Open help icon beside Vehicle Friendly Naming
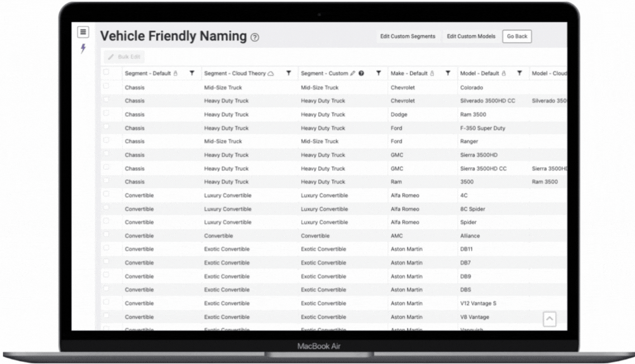Image resolution: width=635 pixels, height=364 pixels. (x=255, y=37)
